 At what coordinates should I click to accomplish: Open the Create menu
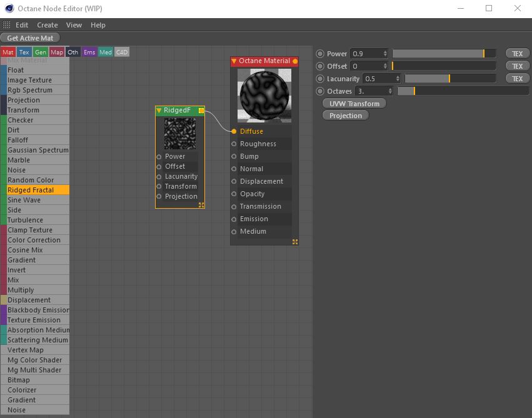pos(47,25)
